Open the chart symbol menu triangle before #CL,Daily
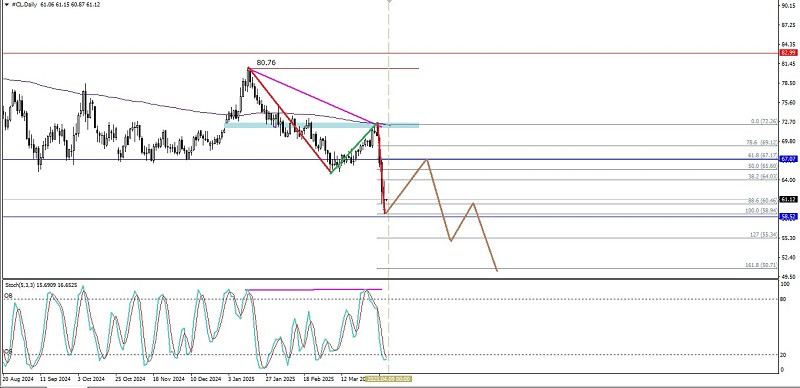The height and width of the screenshot is (388, 800). pyautogui.click(x=6, y=5)
